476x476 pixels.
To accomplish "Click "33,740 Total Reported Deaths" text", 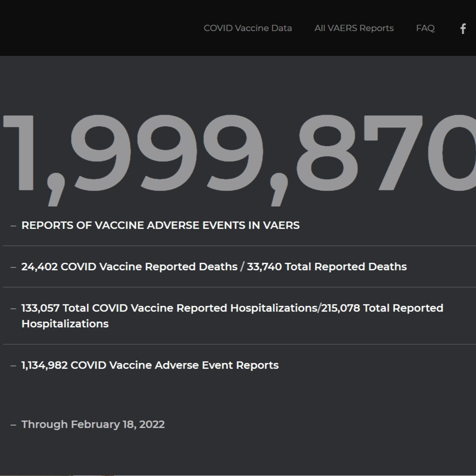I will tap(327, 267).
